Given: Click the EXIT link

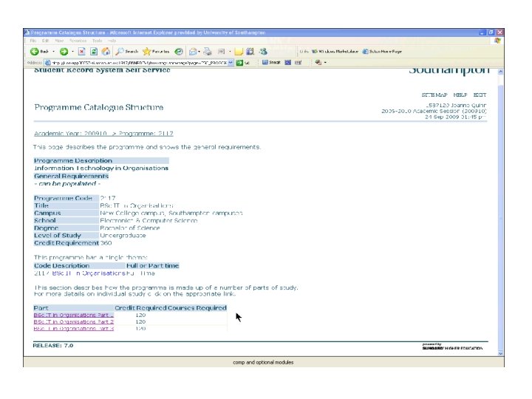Looking at the screenshot, I should [480, 95].
